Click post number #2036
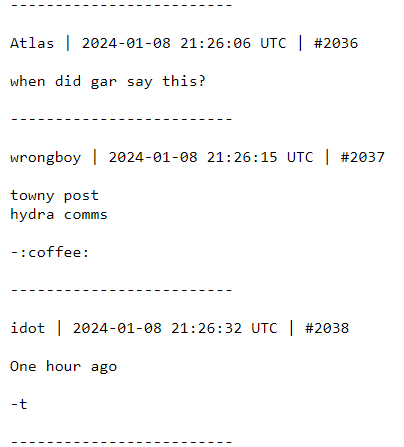The width and height of the screenshot is (404, 447). (x=336, y=43)
